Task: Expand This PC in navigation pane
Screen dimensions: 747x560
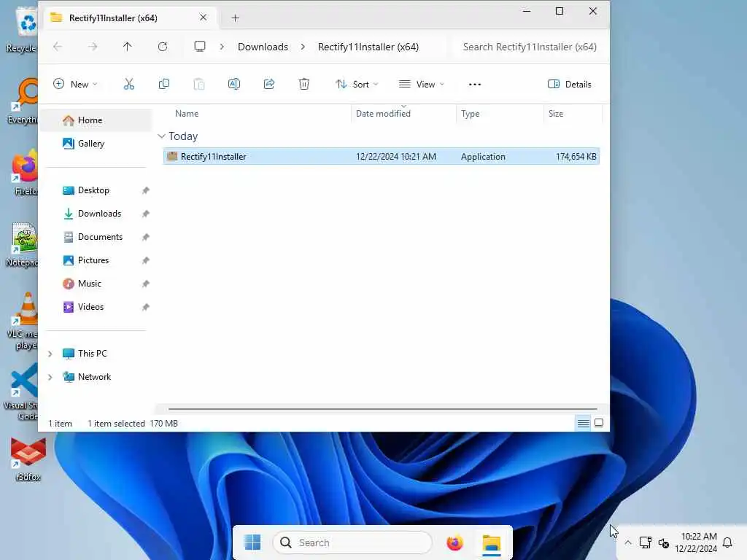Action: coord(50,354)
